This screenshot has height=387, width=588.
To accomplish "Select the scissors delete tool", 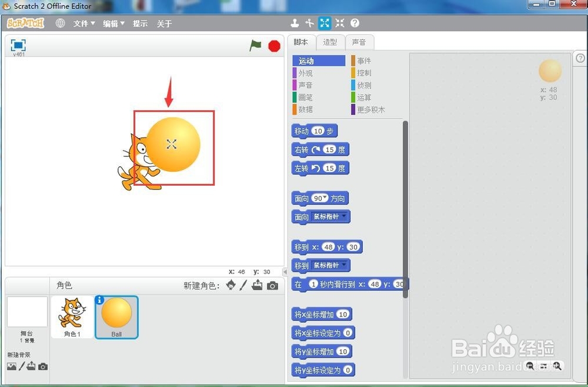I will 310,23.
